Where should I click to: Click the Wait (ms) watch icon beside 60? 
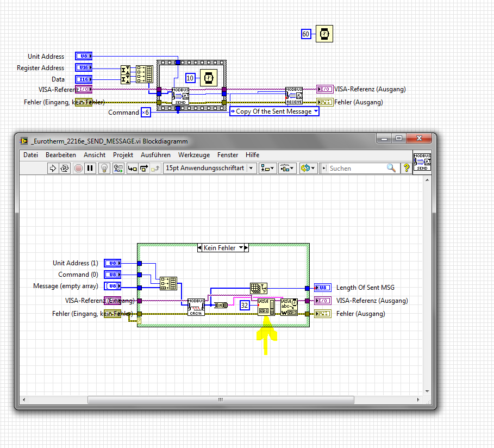click(324, 34)
